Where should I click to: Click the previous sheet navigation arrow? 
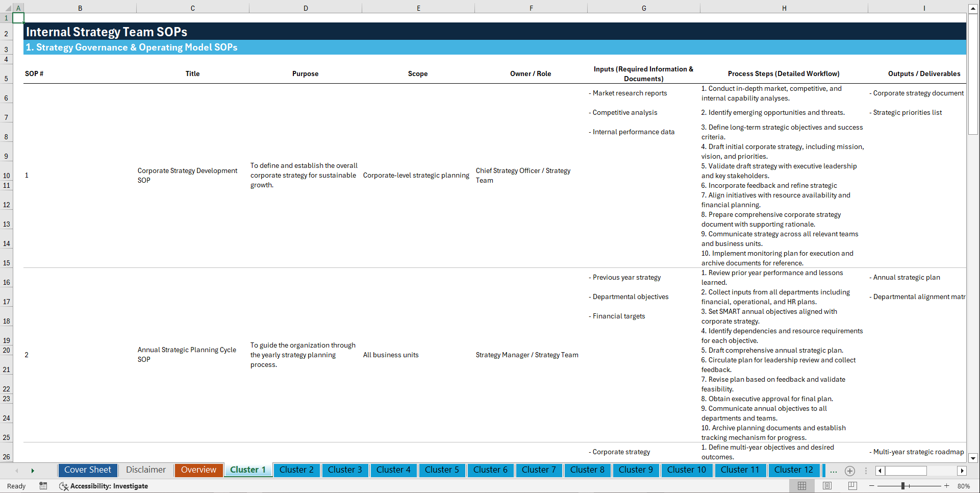(x=17, y=471)
